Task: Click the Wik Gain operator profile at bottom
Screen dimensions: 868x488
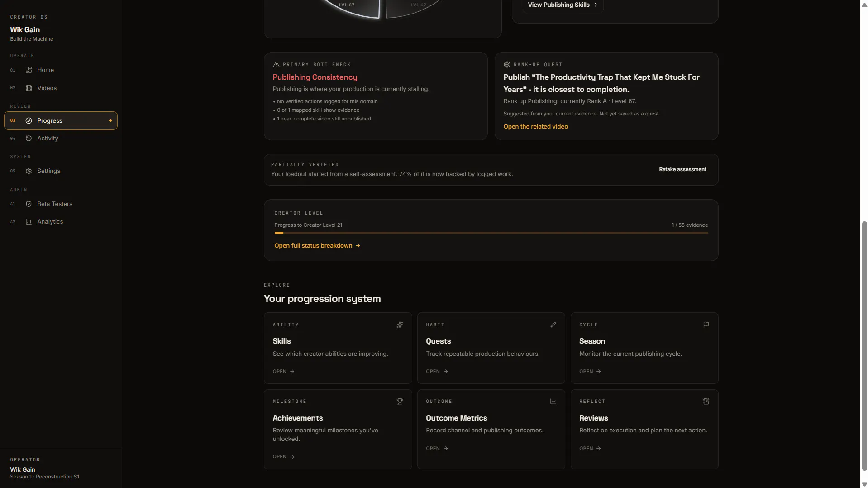Action: [x=45, y=473]
